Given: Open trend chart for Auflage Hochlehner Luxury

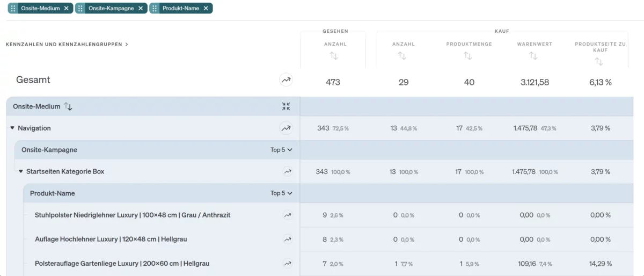Looking at the screenshot, I should 288,239.
